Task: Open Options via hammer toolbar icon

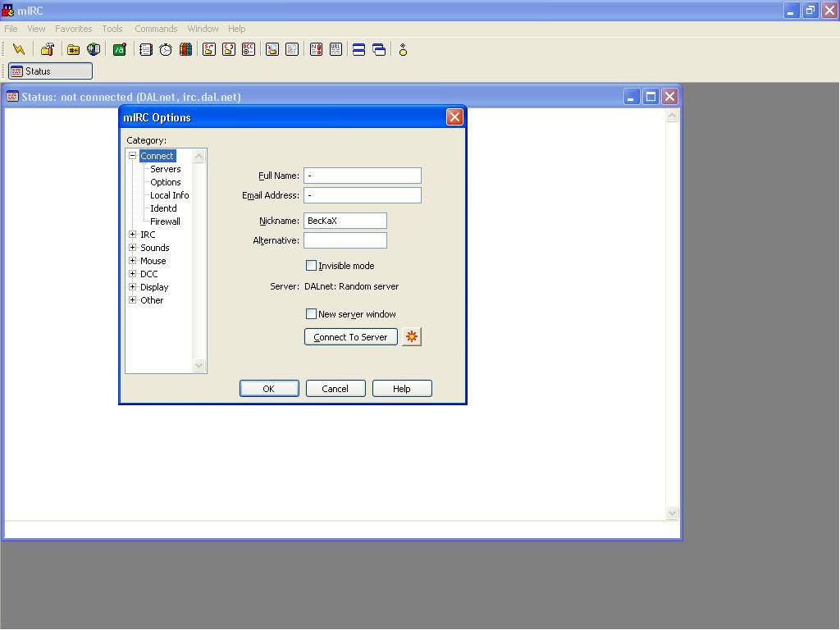Action: pyautogui.click(x=47, y=49)
